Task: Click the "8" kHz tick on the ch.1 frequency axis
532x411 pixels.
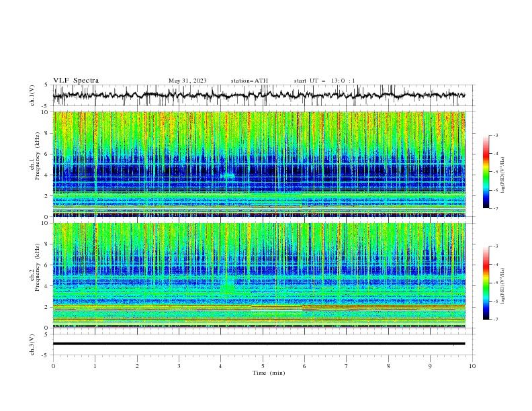Action: tap(48, 133)
